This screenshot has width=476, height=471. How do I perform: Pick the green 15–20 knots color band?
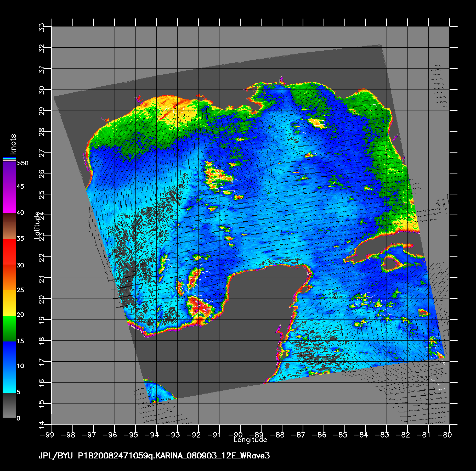click(x=9, y=329)
